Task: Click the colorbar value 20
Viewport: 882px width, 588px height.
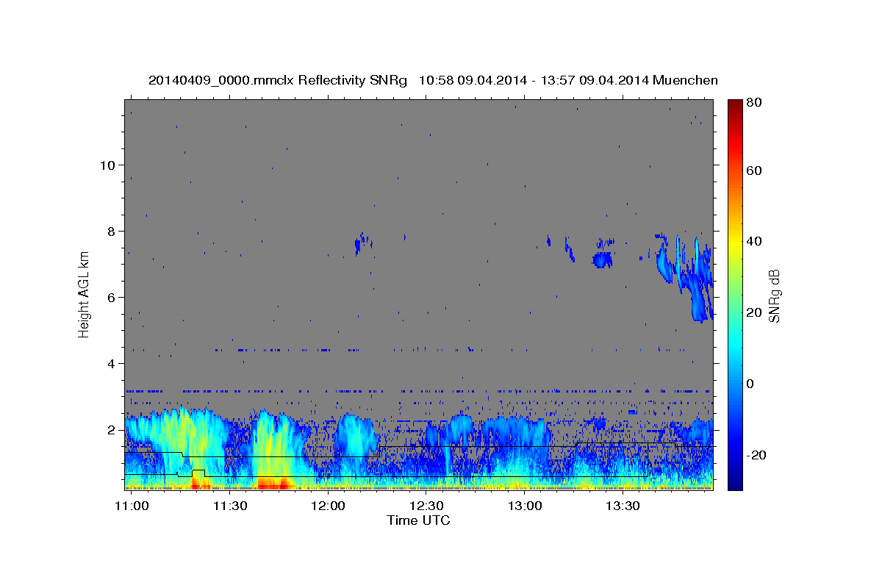Action: (753, 312)
